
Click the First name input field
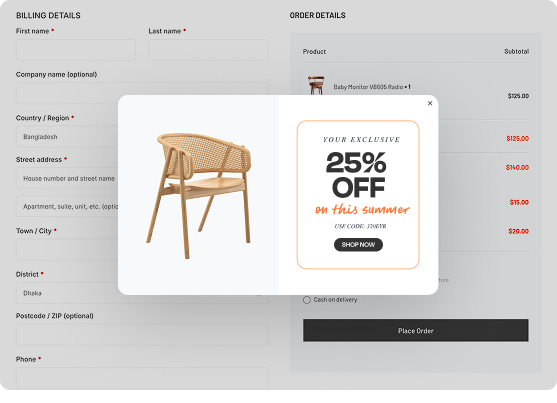76,50
